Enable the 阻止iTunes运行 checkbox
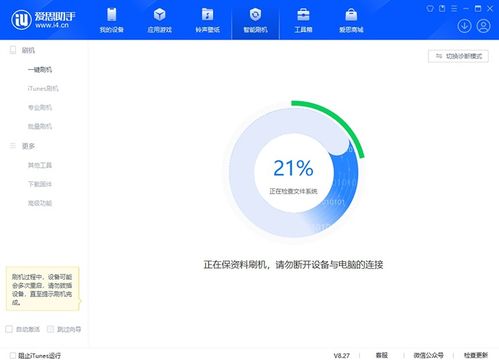The height and width of the screenshot is (363, 499). (x=13, y=356)
